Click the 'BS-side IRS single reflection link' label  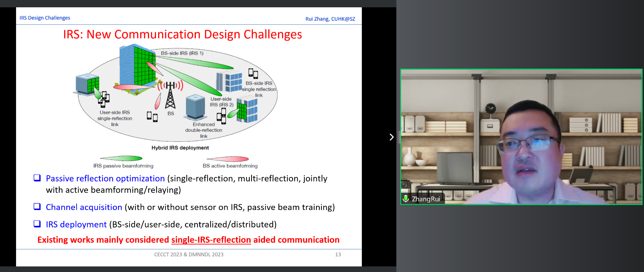point(259,89)
